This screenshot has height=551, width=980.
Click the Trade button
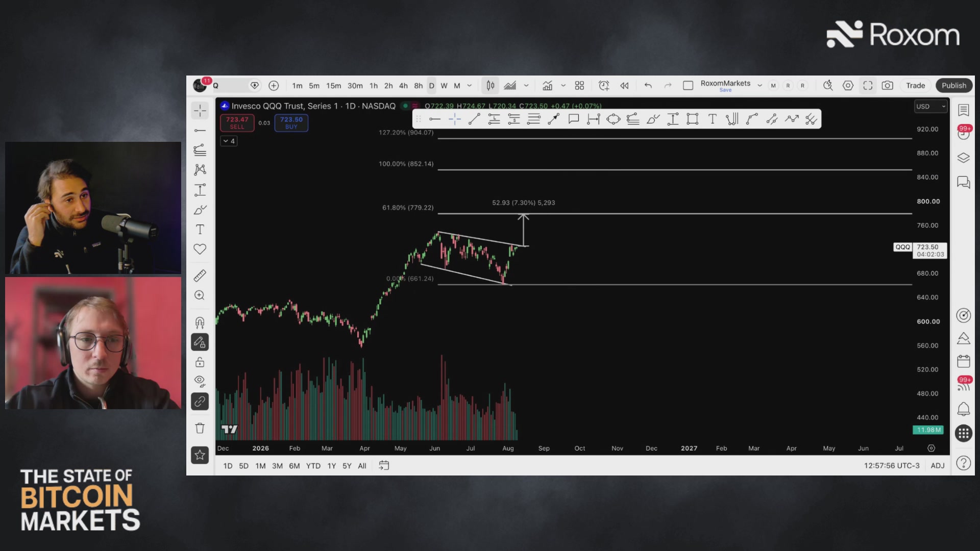click(x=915, y=86)
